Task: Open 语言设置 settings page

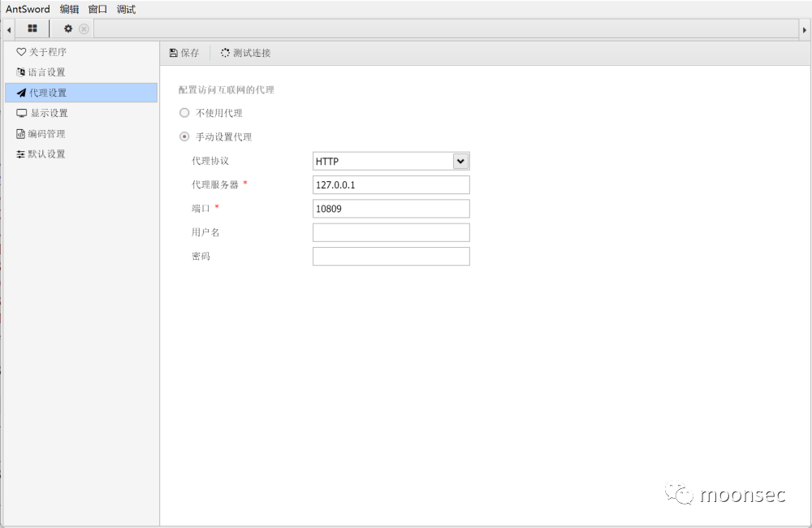Action: [81, 72]
